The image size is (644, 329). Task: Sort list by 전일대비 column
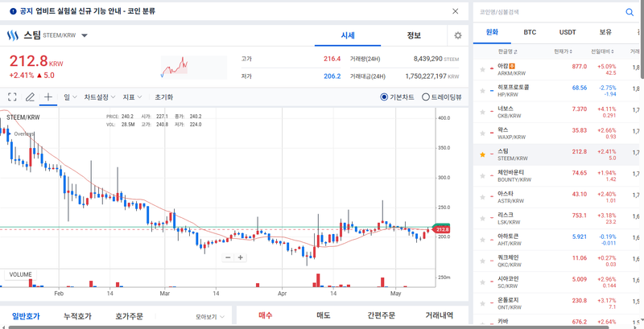point(602,51)
